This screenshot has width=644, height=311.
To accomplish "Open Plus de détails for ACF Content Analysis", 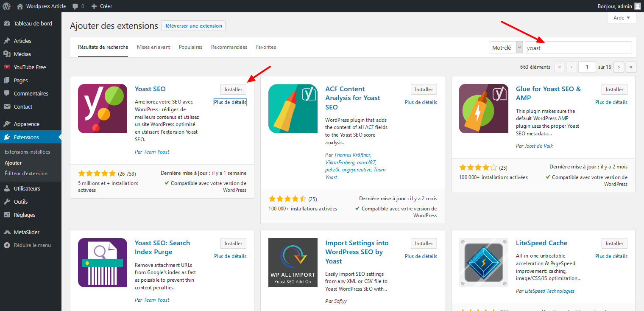I will click(421, 102).
